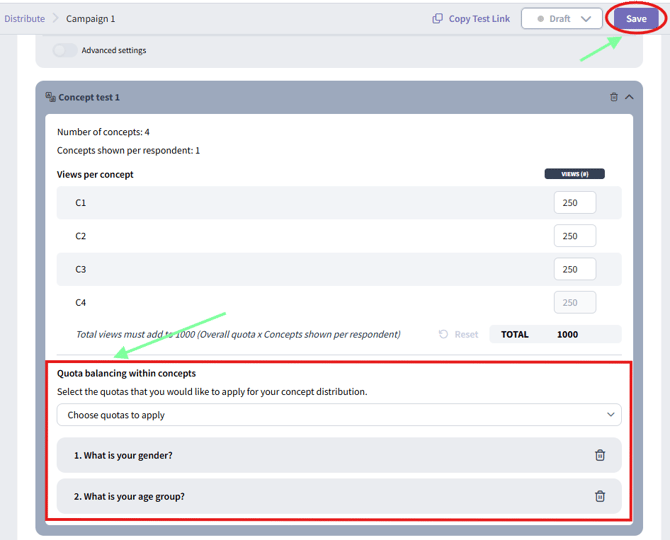This screenshot has width=670, height=540.
Task: Collapse the Concept test 1 panel
Action: point(629,97)
